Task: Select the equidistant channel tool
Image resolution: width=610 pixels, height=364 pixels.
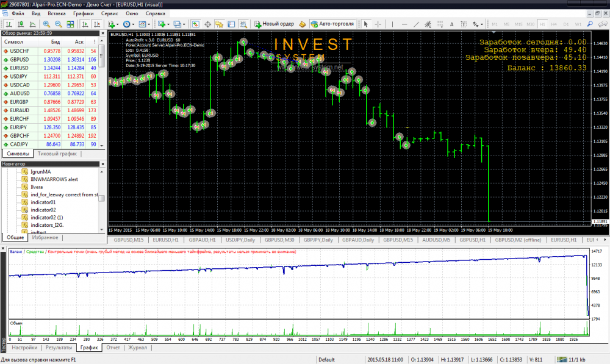Action: (x=428, y=24)
